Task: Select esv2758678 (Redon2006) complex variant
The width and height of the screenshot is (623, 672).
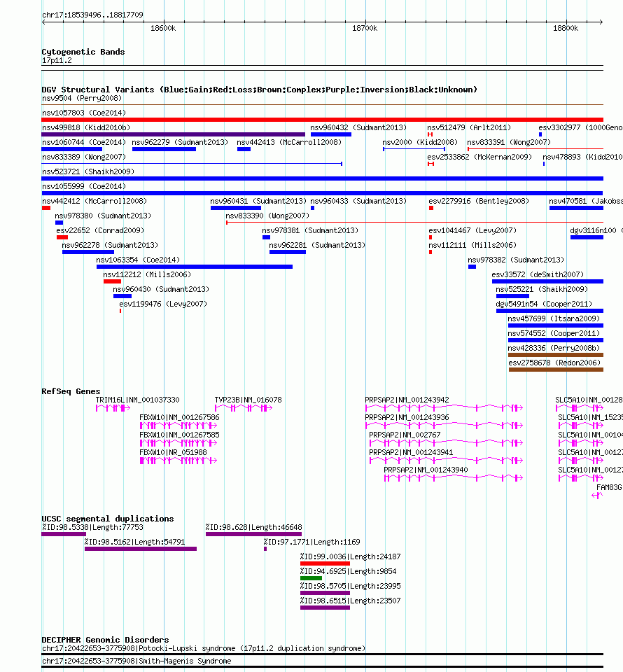Action: coord(556,370)
